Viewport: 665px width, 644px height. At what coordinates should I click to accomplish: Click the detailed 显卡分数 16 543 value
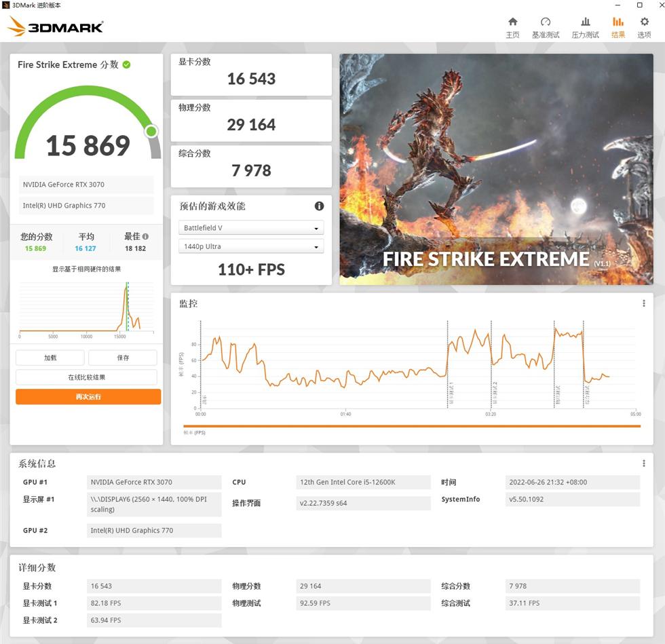(154, 586)
